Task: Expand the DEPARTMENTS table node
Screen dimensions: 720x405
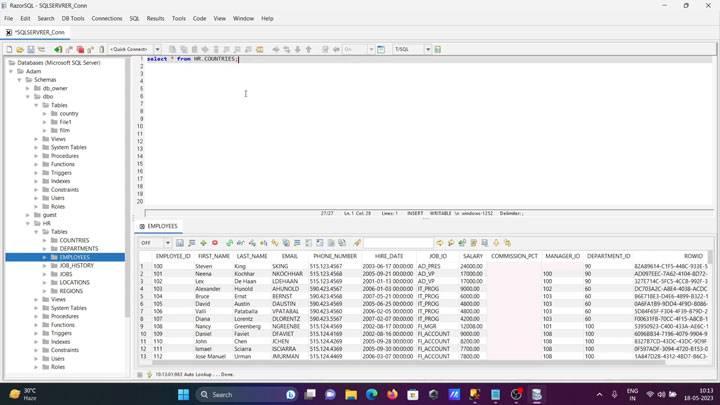Action: point(45,249)
